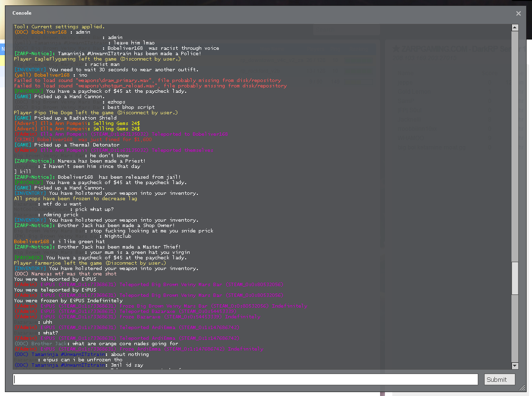The height and width of the screenshot is (396, 532).
Task: Click 'Player Pipo The Doge left the game' line
Action: click(x=96, y=113)
